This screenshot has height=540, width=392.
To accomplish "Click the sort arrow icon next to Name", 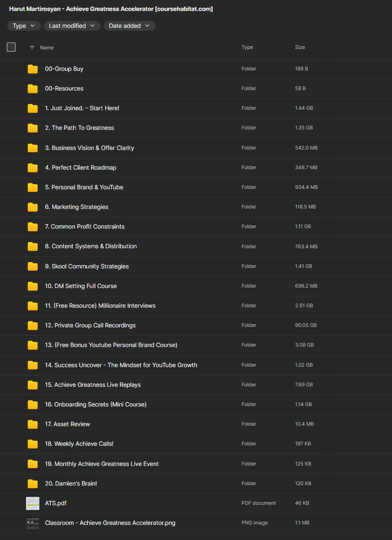I will pos(32,48).
